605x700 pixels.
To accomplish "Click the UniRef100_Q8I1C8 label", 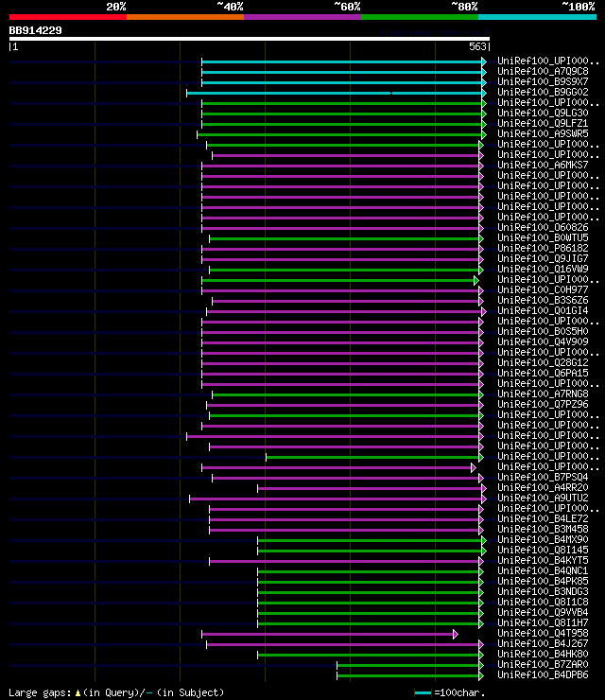I will [543, 602].
